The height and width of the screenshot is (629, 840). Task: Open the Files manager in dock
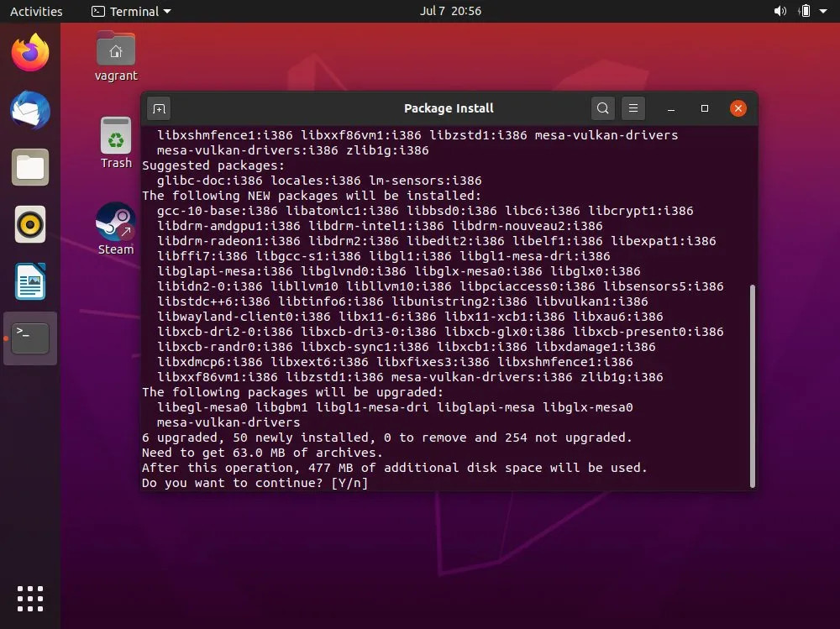30,167
